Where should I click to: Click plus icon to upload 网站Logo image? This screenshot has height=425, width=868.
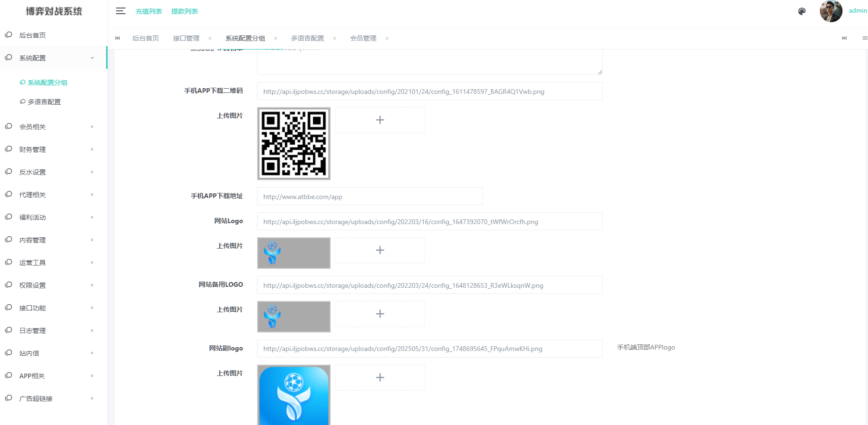pos(380,250)
